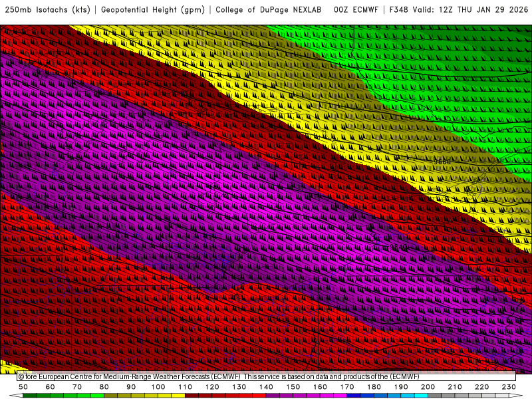Click the 70 value on the color legend
532x399 pixels.
point(77,387)
